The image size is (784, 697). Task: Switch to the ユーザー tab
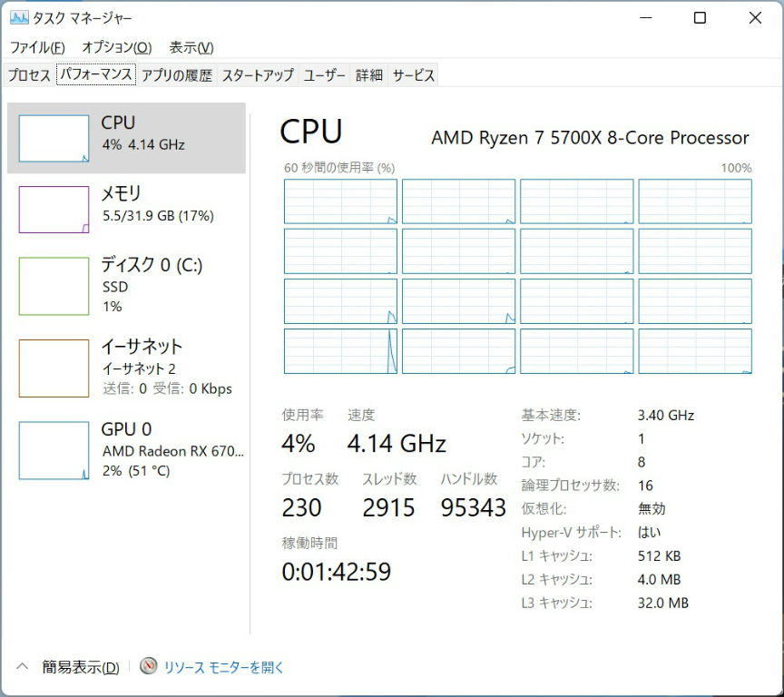[x=324, y=75]
